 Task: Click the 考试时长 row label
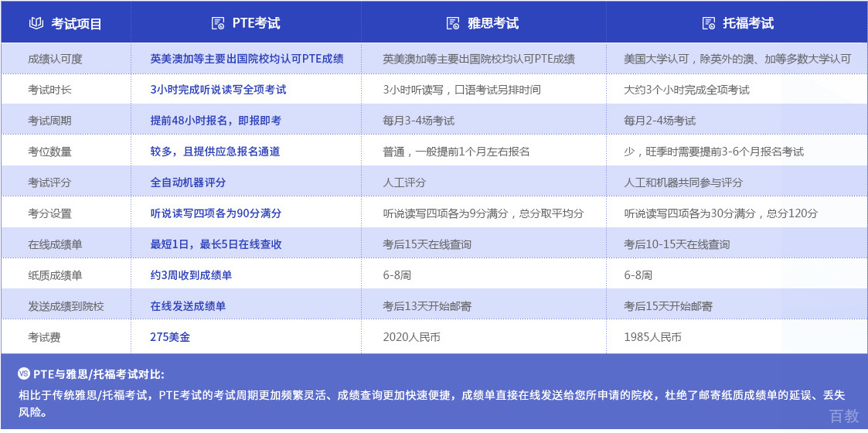(x=49, y=90)
